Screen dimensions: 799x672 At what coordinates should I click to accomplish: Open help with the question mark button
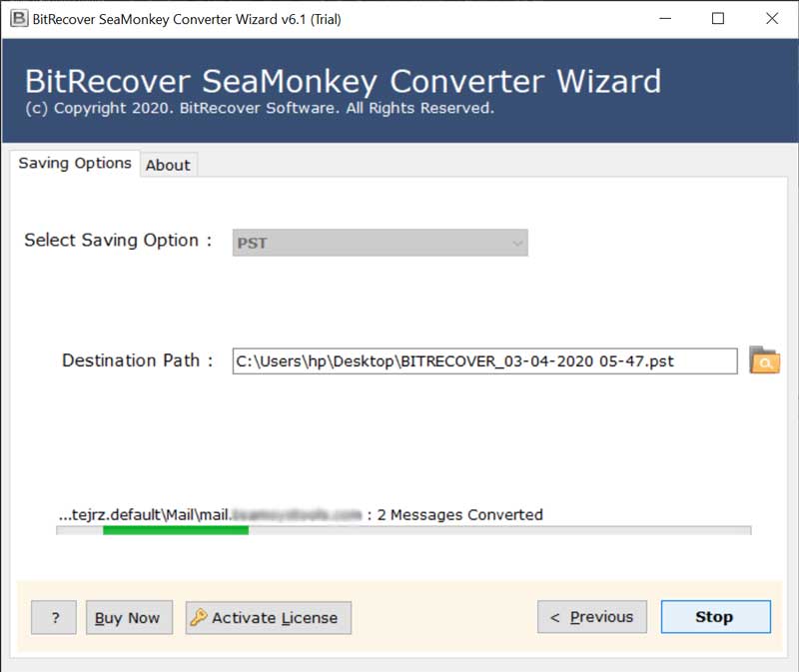tap(54, 617)
